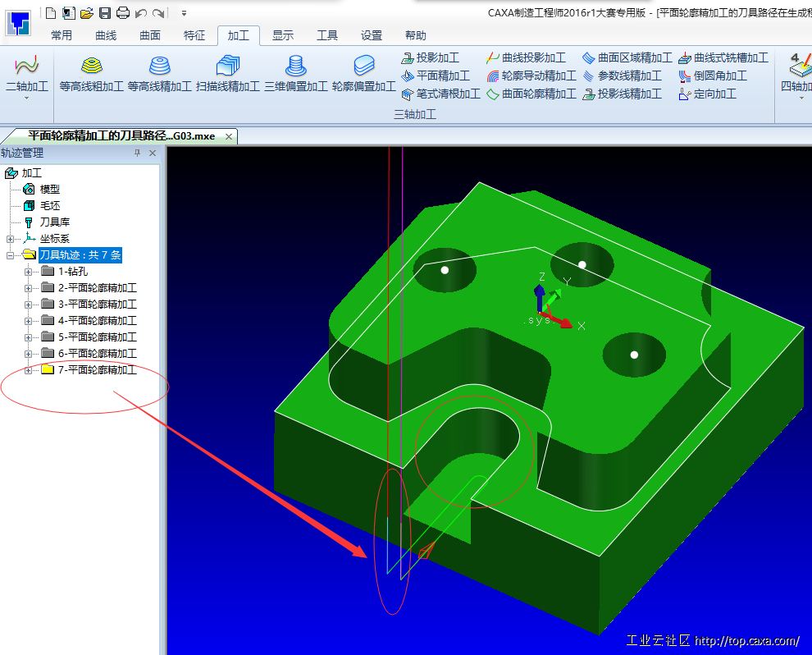Viewport: 812px width, 655px height.
Task: Click 投影线精加工 in the ribbon
Action: click(622, 94)
